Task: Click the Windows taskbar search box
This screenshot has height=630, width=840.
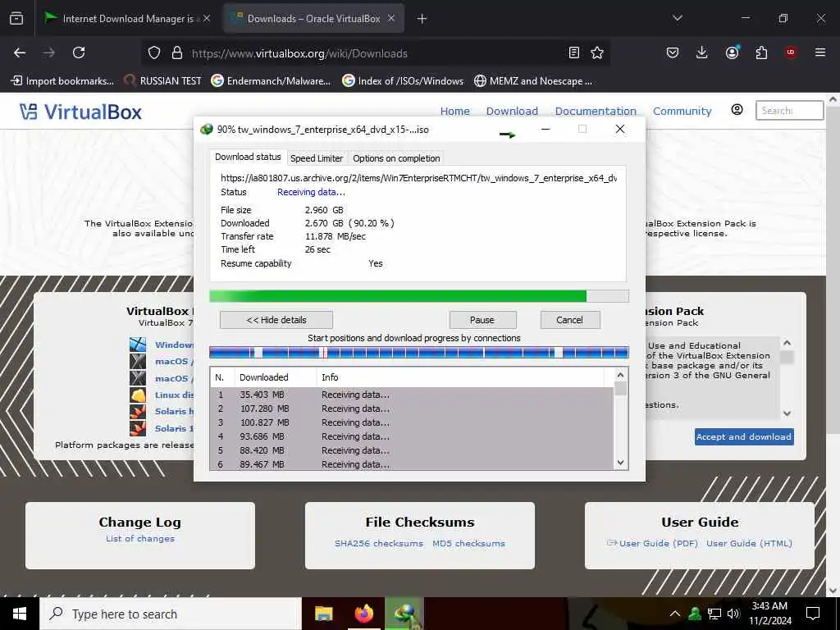Action: (x=171, y=614)
